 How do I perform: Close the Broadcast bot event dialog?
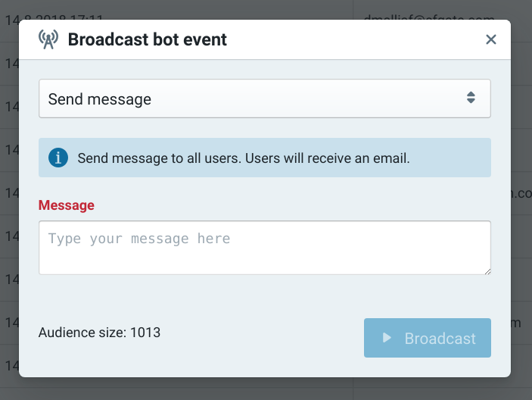(491, 40)
